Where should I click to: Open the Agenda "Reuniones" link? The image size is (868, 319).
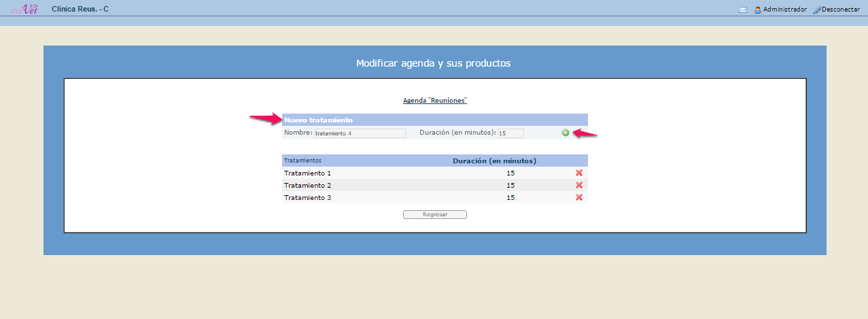click(x=434, y=101)
